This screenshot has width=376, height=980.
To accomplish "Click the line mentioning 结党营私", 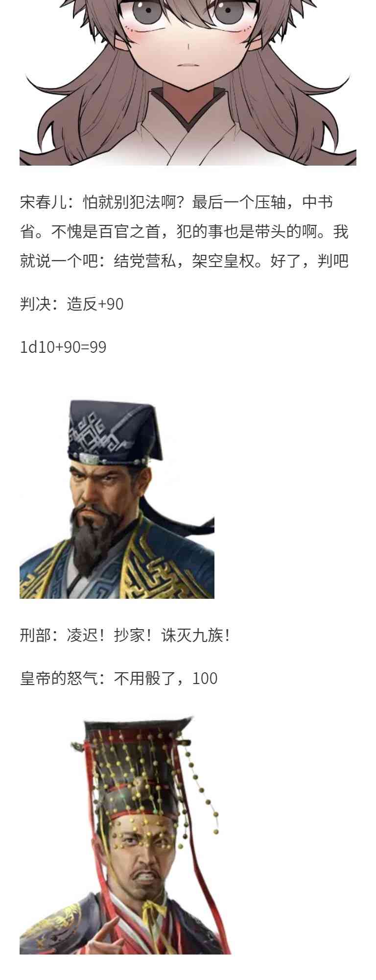I will point(184,261).
